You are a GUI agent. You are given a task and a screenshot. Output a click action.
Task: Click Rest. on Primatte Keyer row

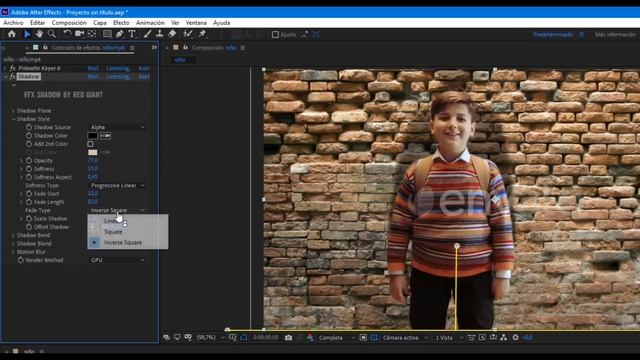point(93,68)
